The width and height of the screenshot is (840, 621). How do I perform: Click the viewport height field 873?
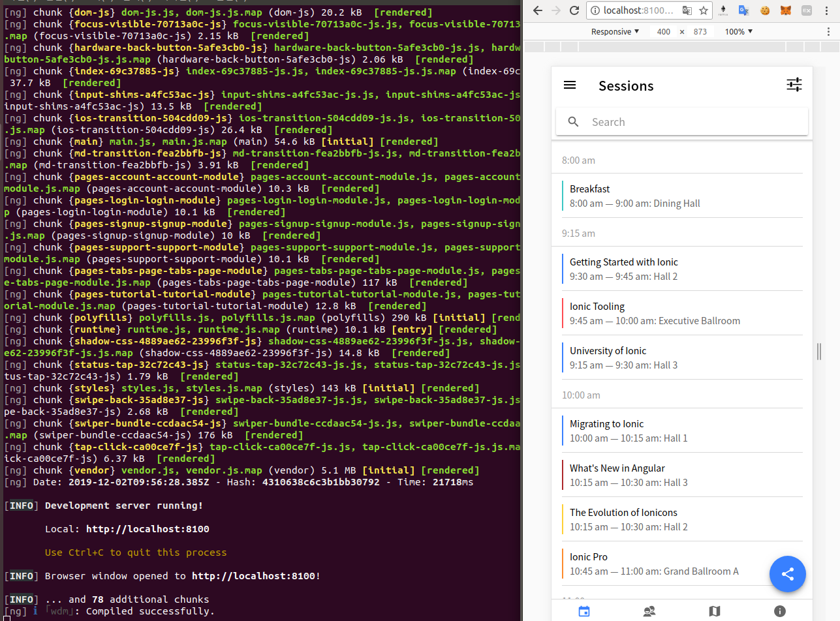pyautogui.click(x=700, y=31)
